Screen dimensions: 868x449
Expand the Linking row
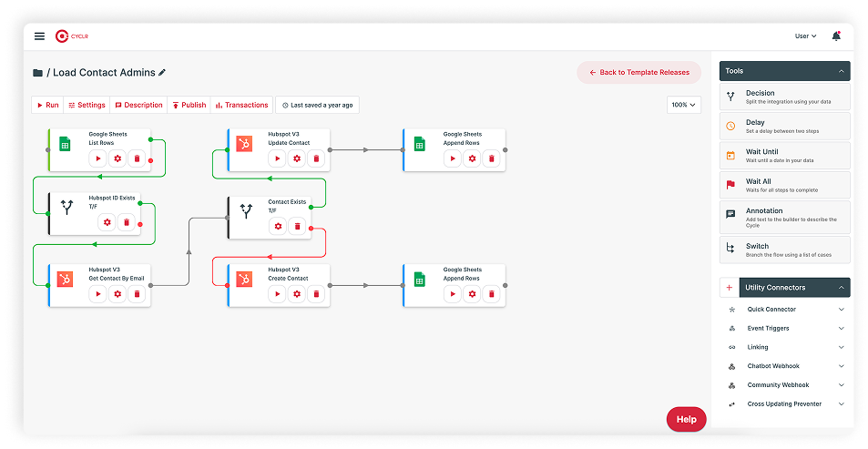[784, 347]
